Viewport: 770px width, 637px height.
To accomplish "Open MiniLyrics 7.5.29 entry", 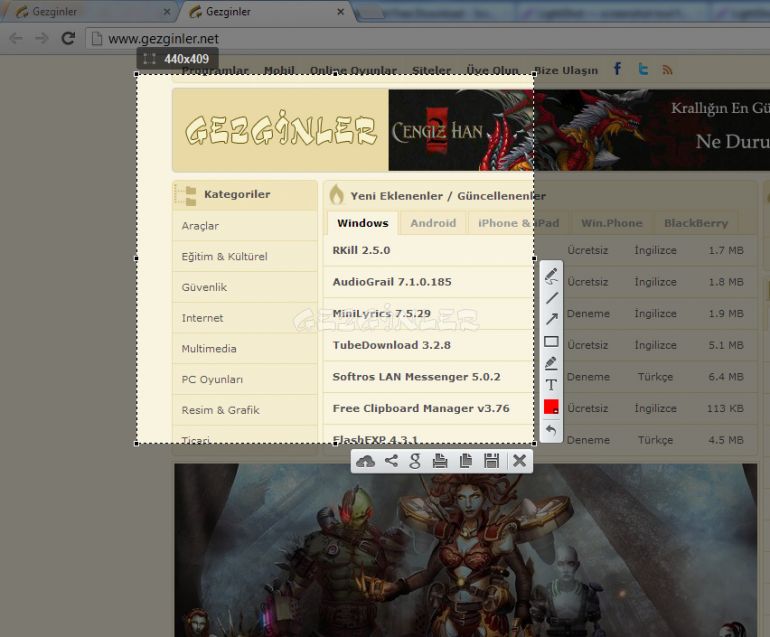I will (382, 313).
